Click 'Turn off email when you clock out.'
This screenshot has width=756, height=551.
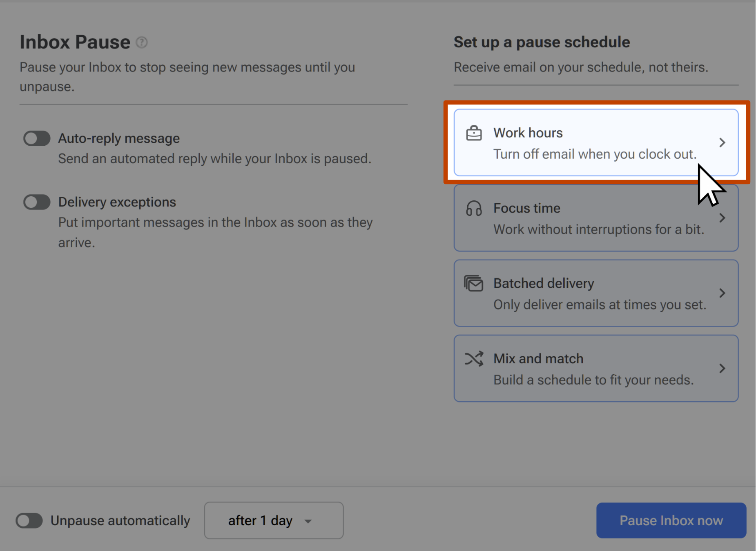[x=595, y=154]
